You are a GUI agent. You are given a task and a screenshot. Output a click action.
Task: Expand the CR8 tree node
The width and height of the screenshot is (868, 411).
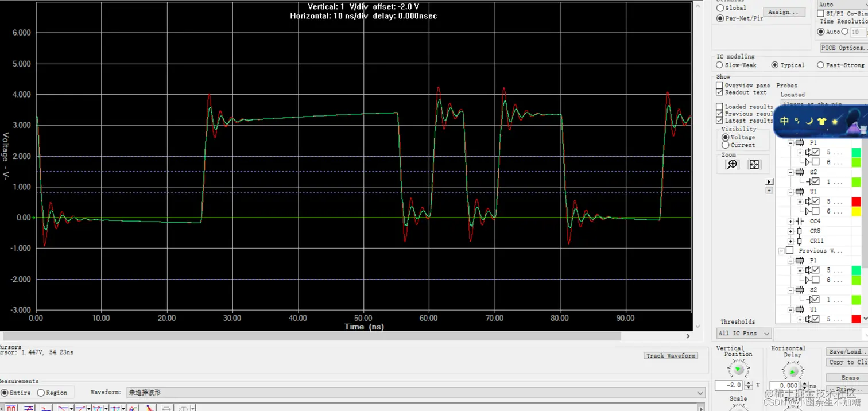point(790,231)
